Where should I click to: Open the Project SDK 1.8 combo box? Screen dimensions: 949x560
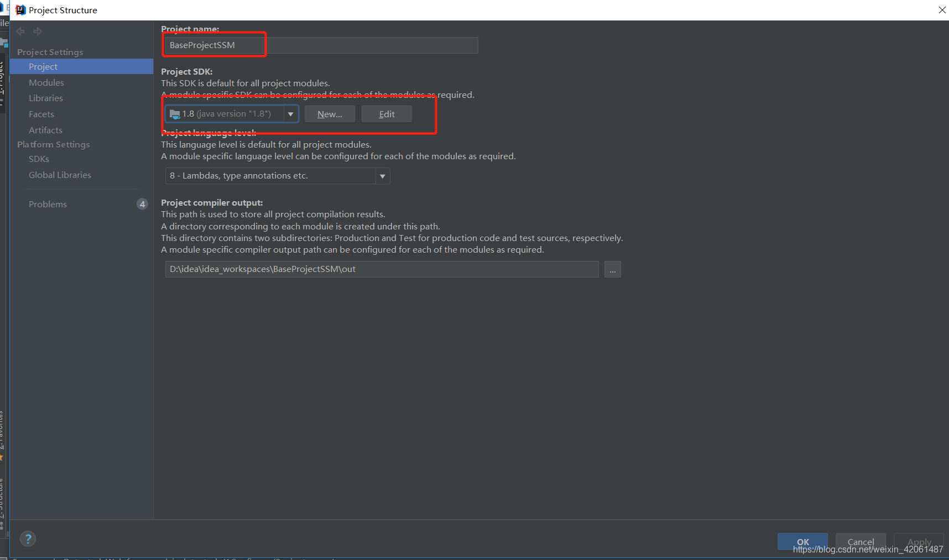coord(232,114)
